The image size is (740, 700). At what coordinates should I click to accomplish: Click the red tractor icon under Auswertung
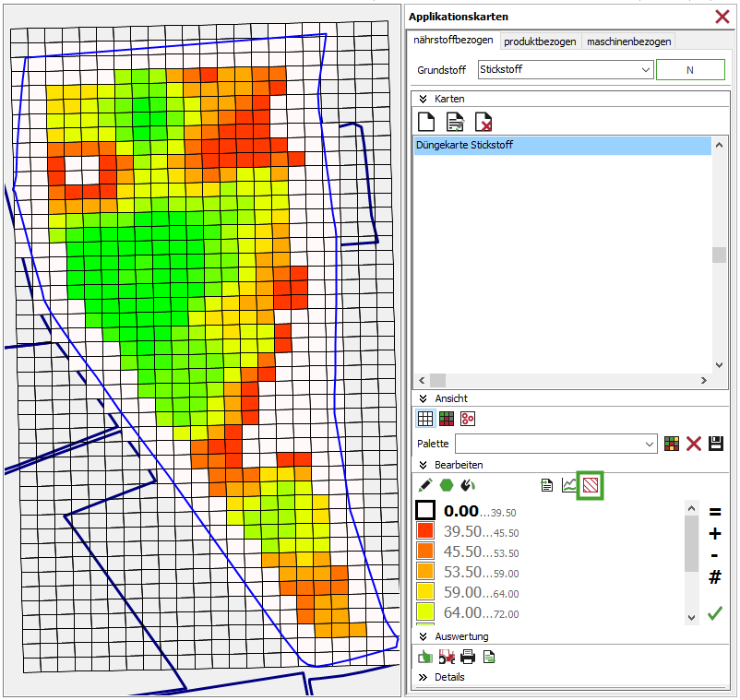447,657
